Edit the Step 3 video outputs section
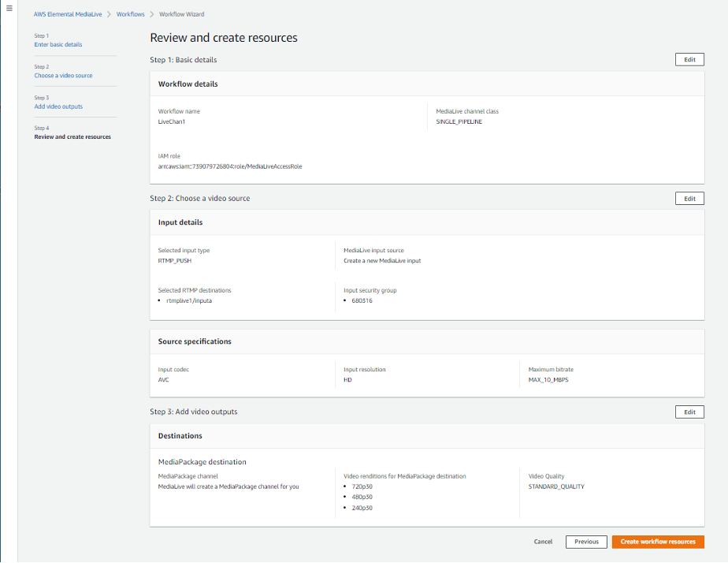The image size is (728, 563). coord(689,412)
